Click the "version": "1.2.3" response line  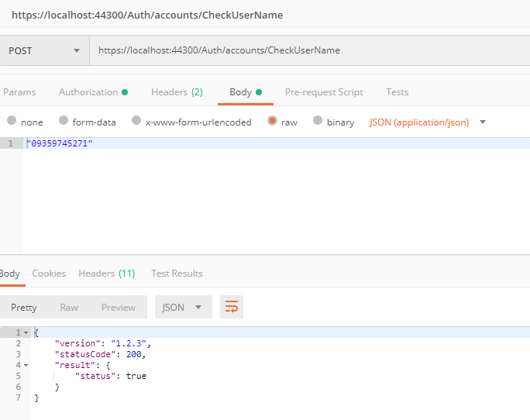pyautogui.click(x=103, y=343)
